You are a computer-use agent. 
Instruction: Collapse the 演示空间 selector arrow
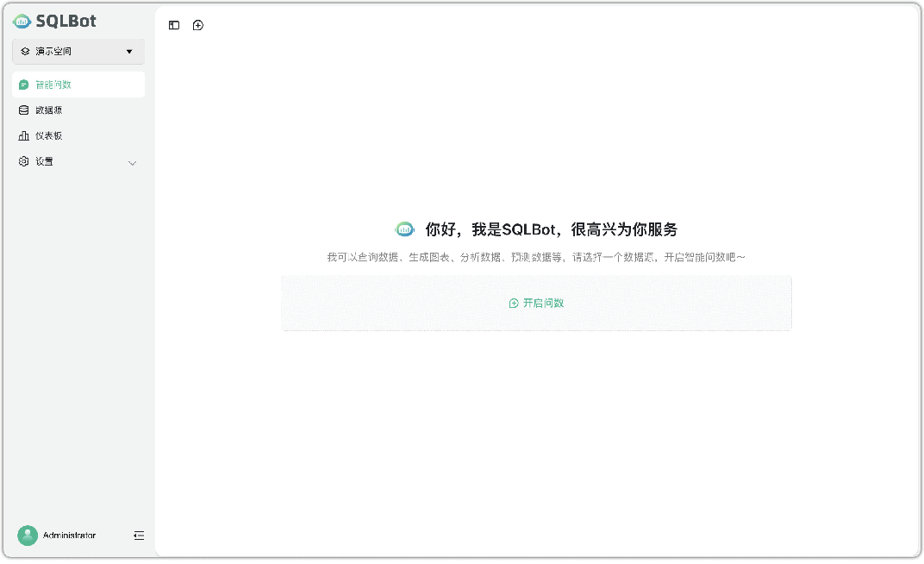(x=131, y=51)
